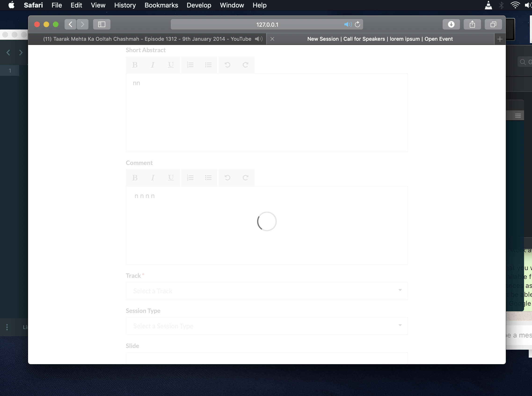Open the Select a Session Type dropdown
Image resolution: width=532 pixels, height=396 pixels.
tap(266, 326)
